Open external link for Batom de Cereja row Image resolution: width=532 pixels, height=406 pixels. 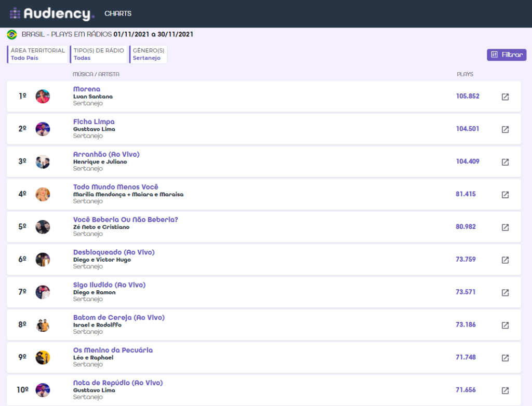point(505,325)
